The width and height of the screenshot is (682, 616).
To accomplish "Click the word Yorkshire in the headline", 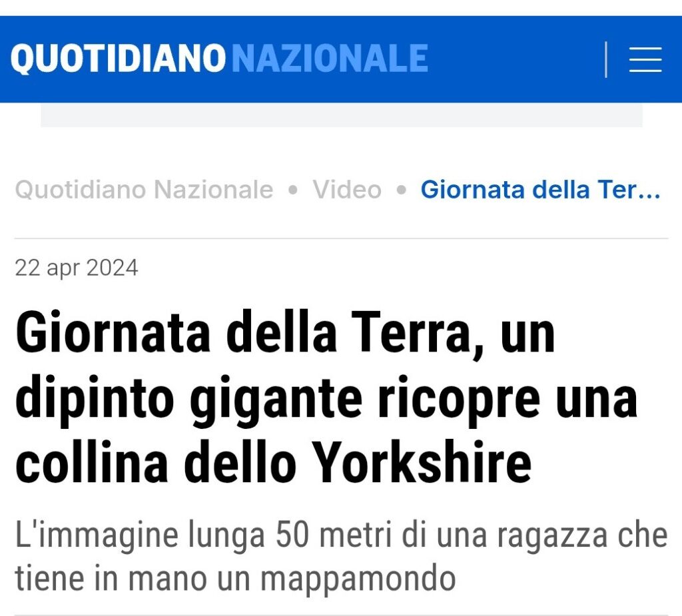I will tap(422, 462).
